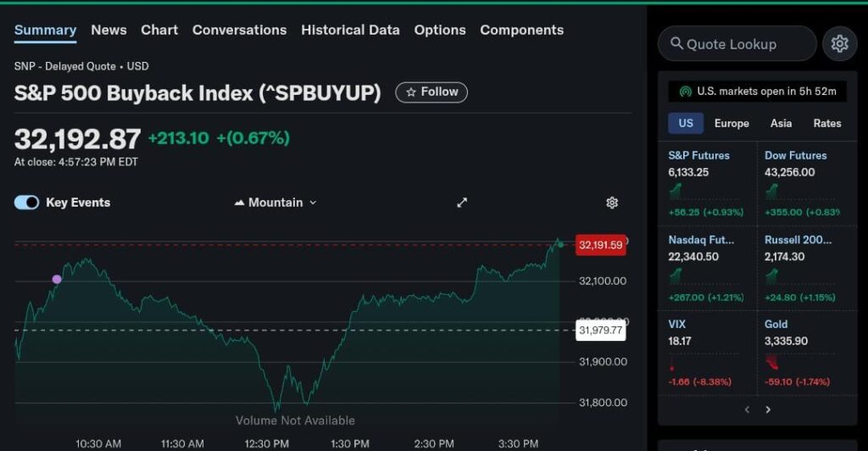This screenshot has height=451, width=868.
Task: Click the 'At close: 4:57:23 PM EDT' text
Action: tap(75, 162)
